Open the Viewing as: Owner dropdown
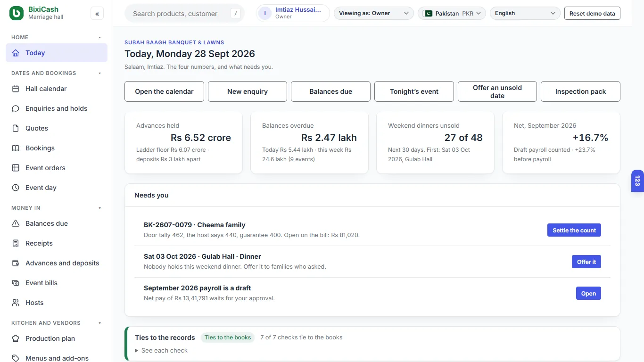Screen dimensions: 644x362 pos(373,13)
